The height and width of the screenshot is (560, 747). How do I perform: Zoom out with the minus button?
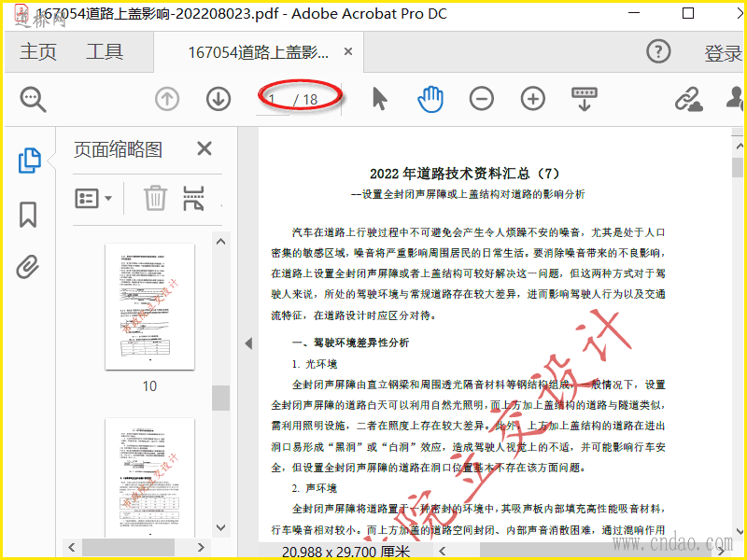pos(481,99)
